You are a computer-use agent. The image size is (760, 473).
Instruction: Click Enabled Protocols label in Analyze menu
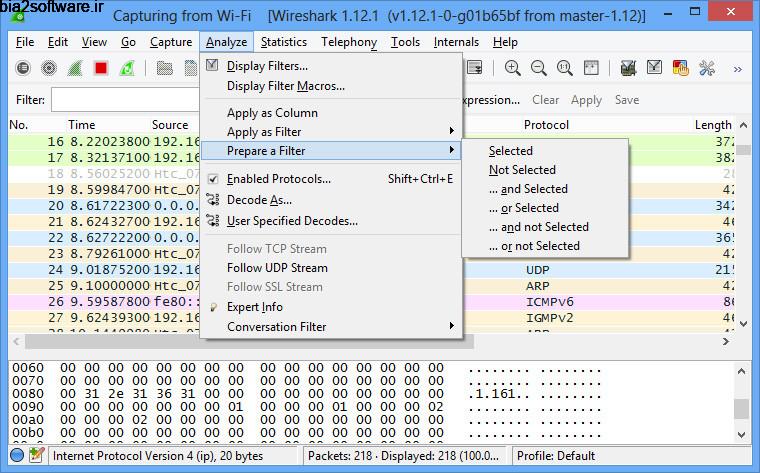[279, 179]
